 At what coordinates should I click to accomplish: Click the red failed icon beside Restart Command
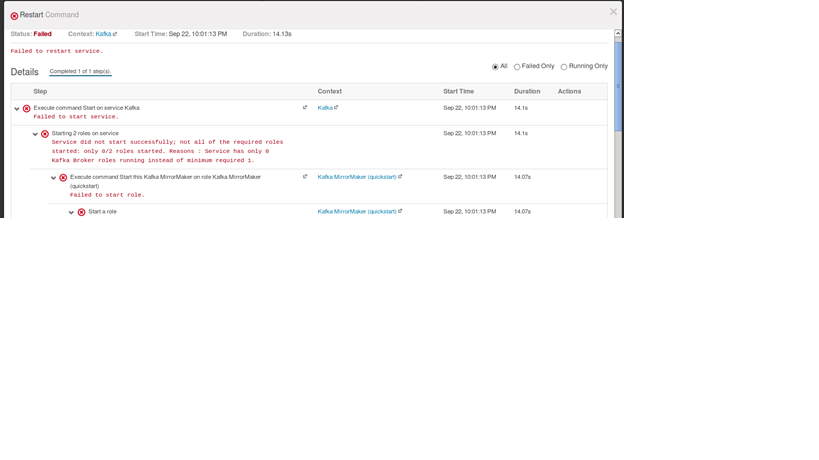[x=14, y=16]
